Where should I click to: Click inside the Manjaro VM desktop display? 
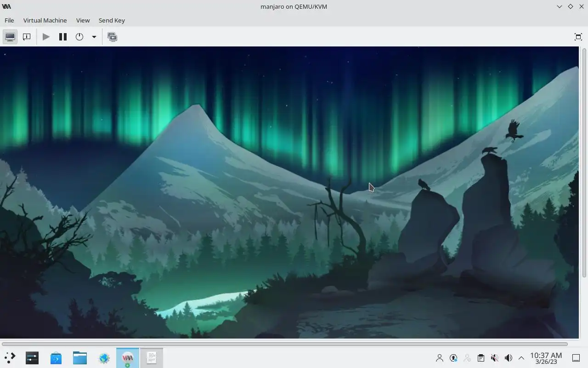click(x=289, y=193)
